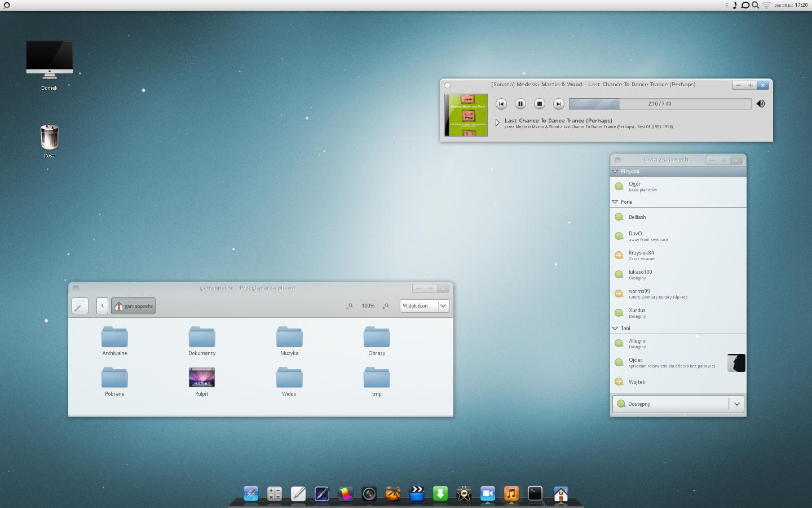This screenshot has width=812, height=508.
Task: Launch the calculator from the dock
Action: [x=275, y=494]
